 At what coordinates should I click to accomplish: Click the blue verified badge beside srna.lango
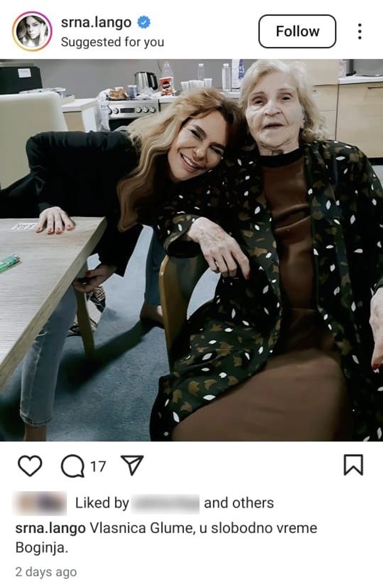144,22
